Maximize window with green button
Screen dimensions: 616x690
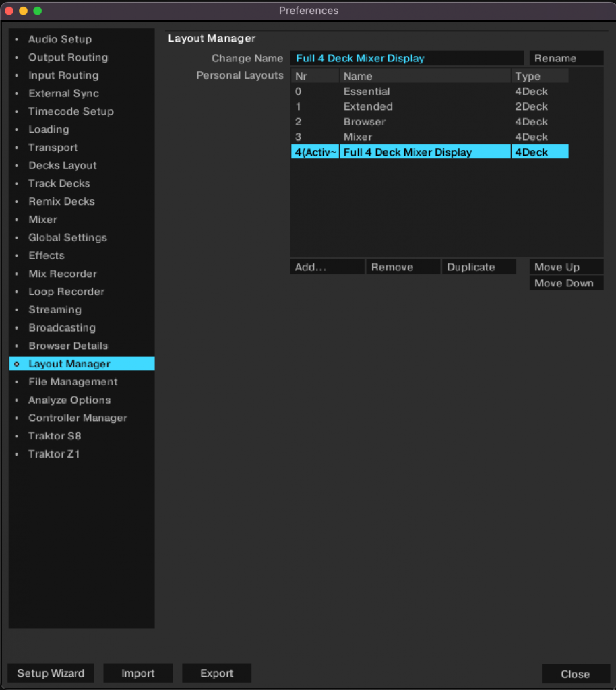click(38, 11)
